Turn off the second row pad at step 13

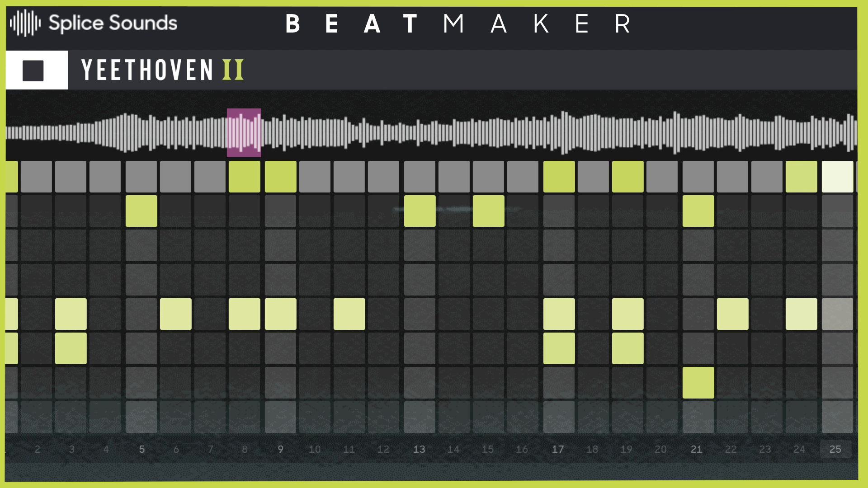[420, 211]
